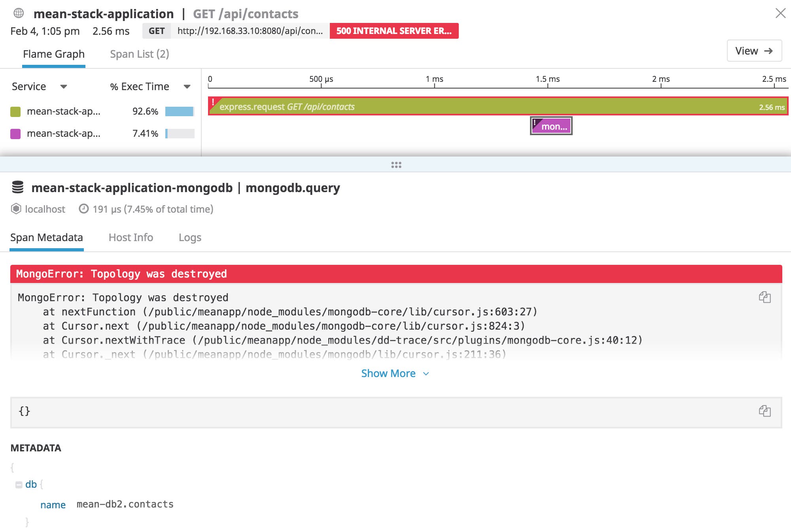This screenshot has width=791, height=532.
Task: Open the Service column filter dropdown
Action: (x=64, y=87)
